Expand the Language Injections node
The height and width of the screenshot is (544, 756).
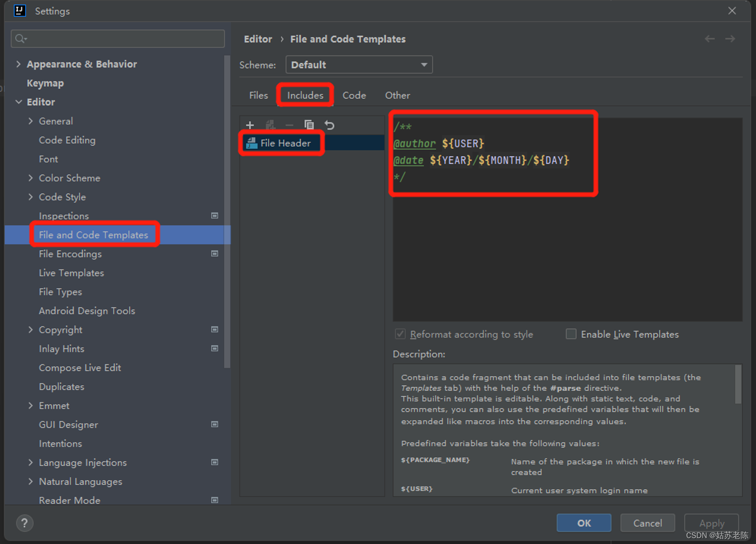point(31,462)
